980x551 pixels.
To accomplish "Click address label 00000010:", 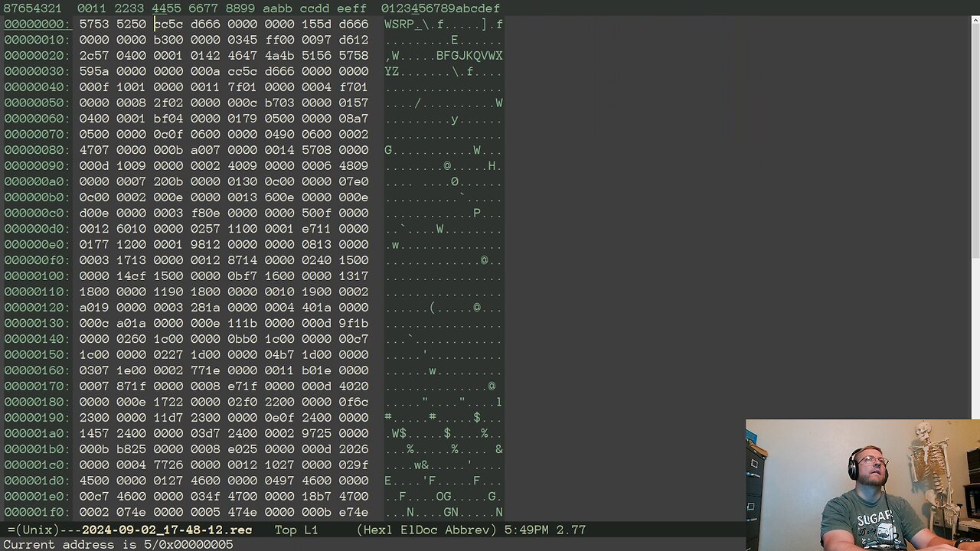I will [x=37, y=40].
